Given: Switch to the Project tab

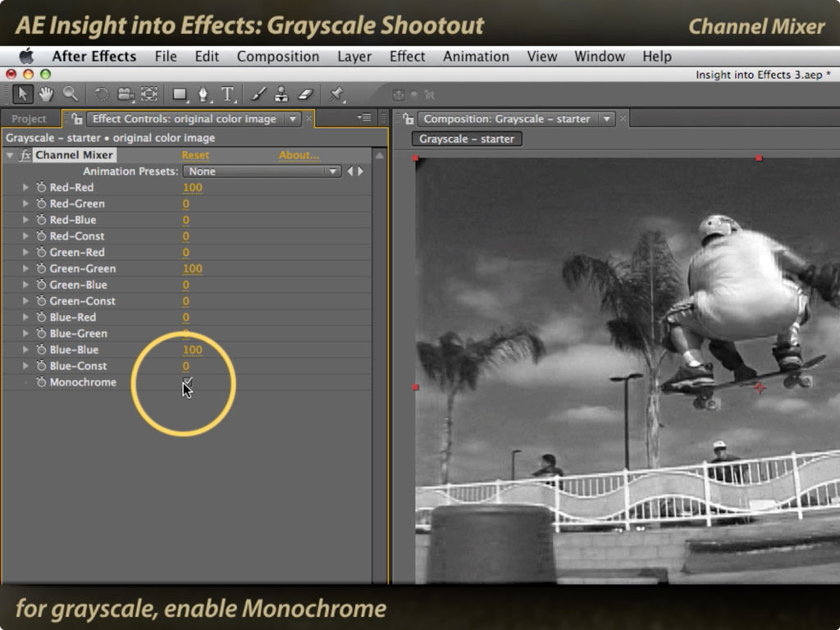Looking at the screenshot, I should (x=29, y=119).
